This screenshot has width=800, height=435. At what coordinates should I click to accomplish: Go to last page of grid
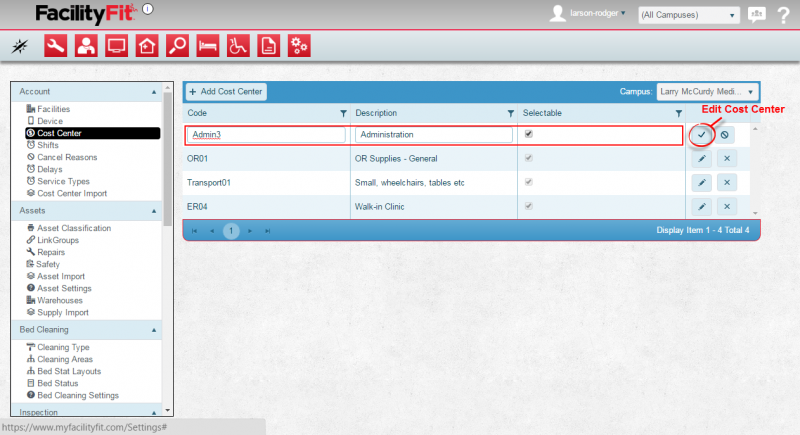coord(267,231)
